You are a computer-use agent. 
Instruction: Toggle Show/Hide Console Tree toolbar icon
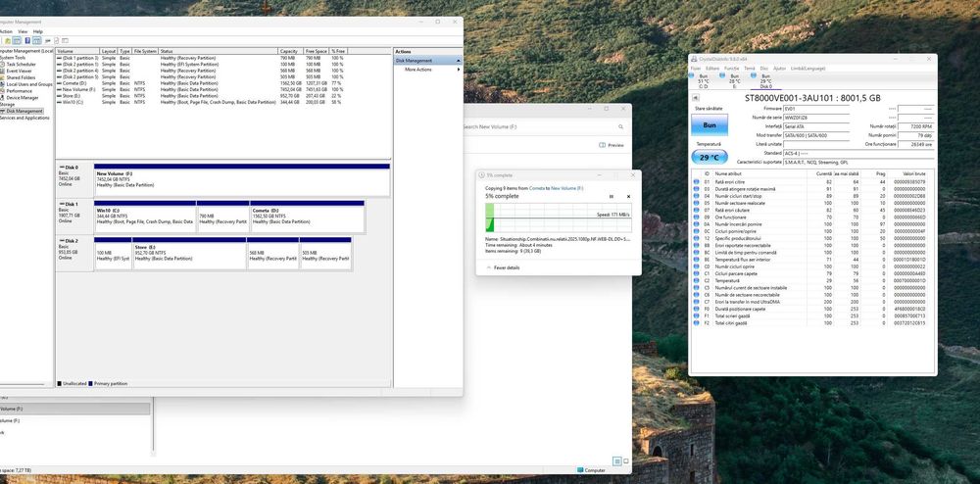[17, 40]
